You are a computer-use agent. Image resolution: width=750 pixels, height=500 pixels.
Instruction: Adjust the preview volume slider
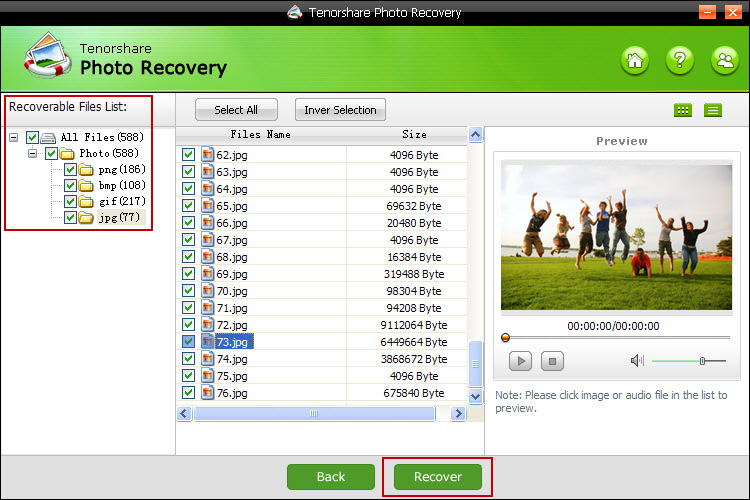(x=703, y=360)
